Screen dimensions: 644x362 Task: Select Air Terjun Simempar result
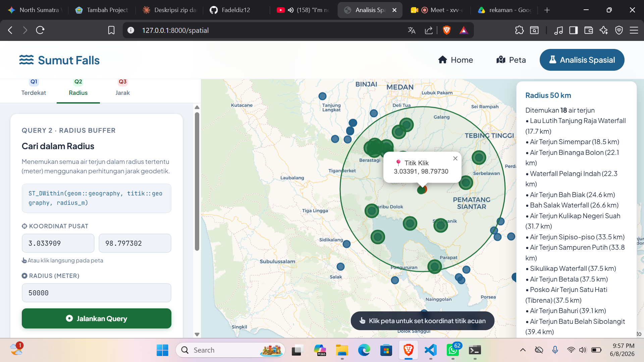click(575, 142)
